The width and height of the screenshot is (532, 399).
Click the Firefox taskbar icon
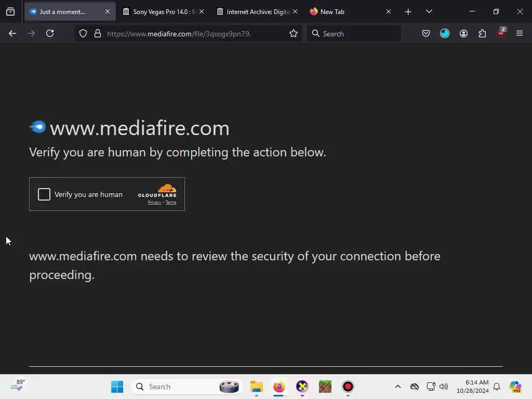tap(279, 387)
